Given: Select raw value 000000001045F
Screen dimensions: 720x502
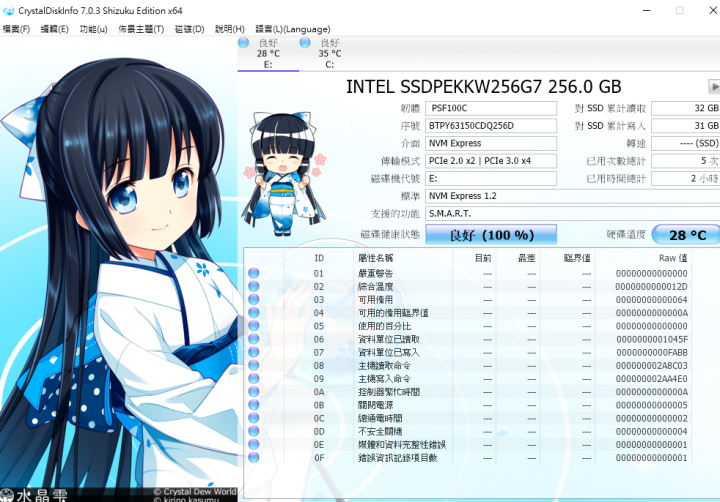Looking at the screenshot, I should [x=652, y=339].
